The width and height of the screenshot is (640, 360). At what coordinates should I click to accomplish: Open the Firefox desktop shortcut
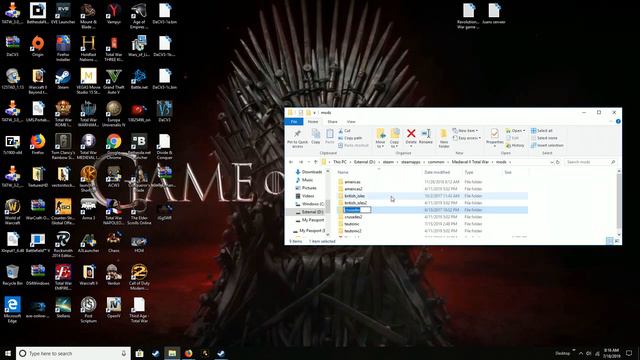tap(38, 144)
